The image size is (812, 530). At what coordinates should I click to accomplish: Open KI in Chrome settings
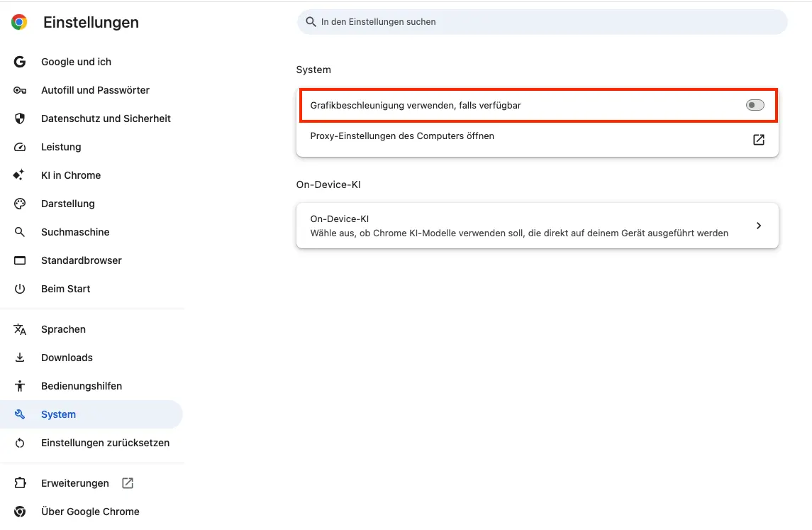click(x=71, y=175)
